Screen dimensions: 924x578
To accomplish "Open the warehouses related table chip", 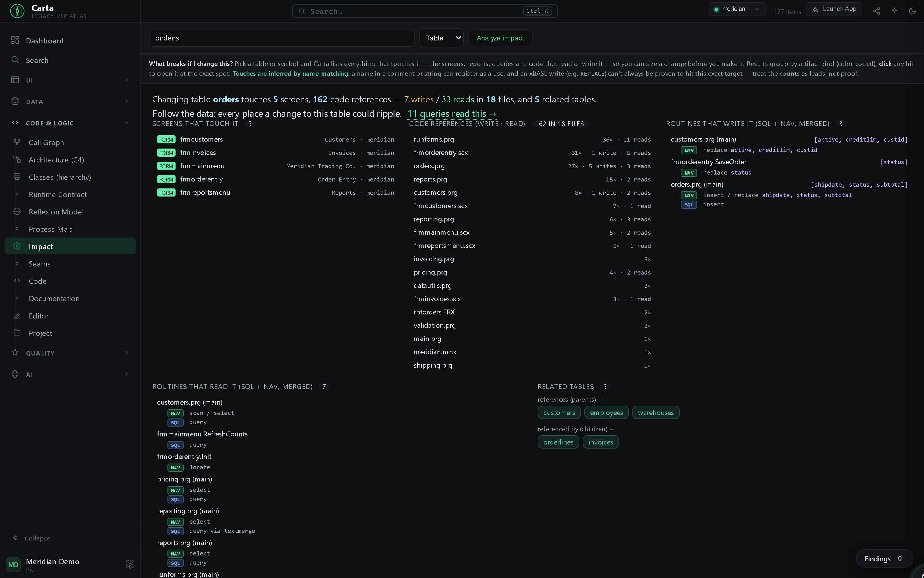I will pyautogui.click(x=655, y=412).
